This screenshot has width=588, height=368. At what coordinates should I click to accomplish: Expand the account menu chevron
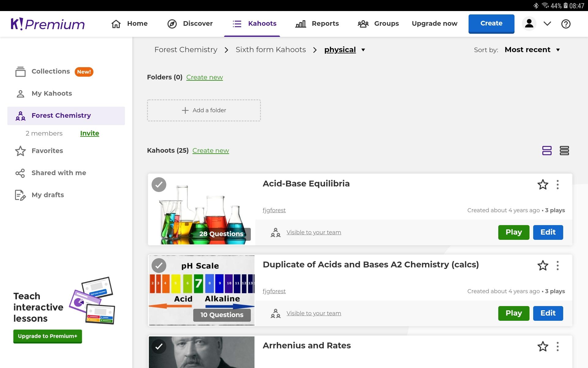547,24
